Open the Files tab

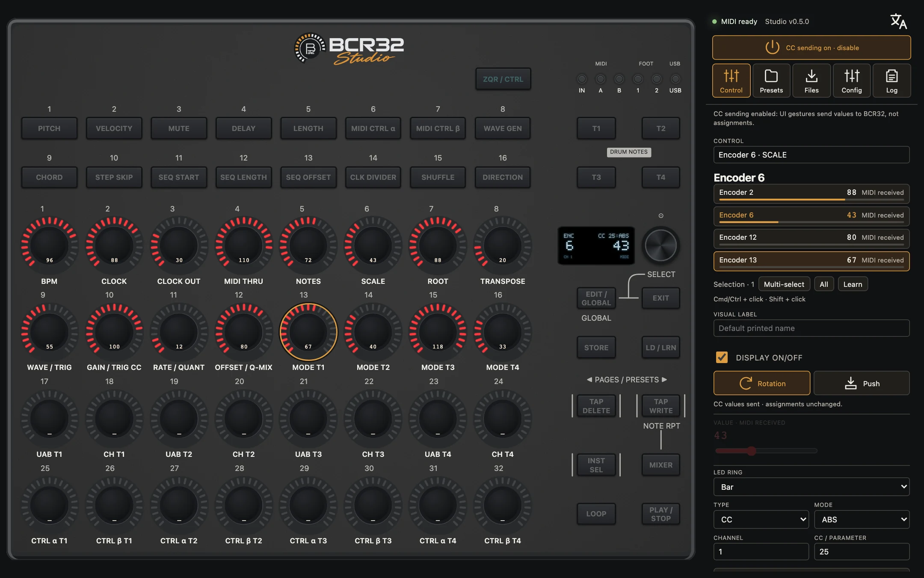click(x=811, y=80)
